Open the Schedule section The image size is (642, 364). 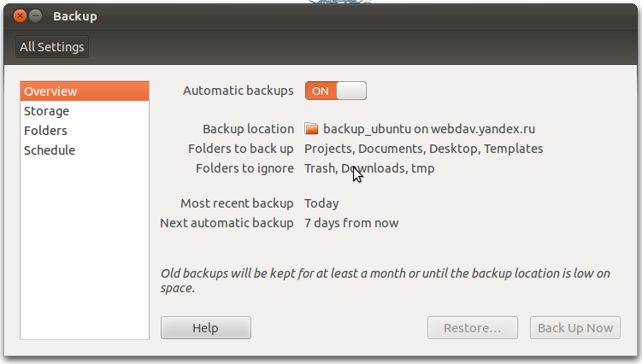tap(50, 150)
